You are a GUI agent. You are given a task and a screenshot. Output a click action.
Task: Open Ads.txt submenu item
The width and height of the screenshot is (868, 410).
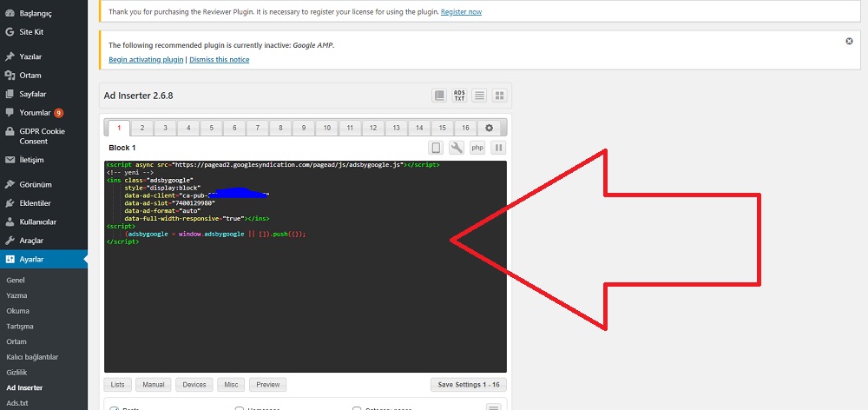(x=17, y=403)
